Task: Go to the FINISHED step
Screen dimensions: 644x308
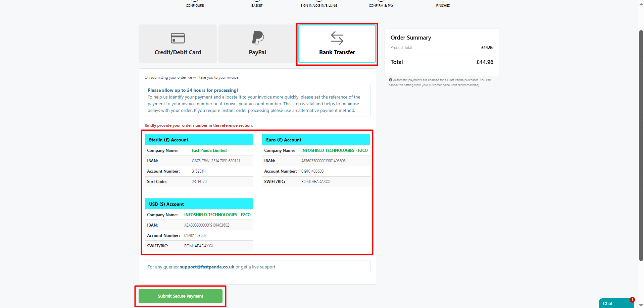Action: [x=443, y=5]
